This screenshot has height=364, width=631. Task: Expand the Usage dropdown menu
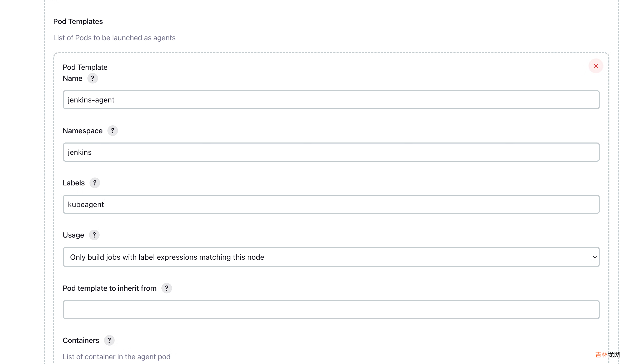click(x=331, y=257)
